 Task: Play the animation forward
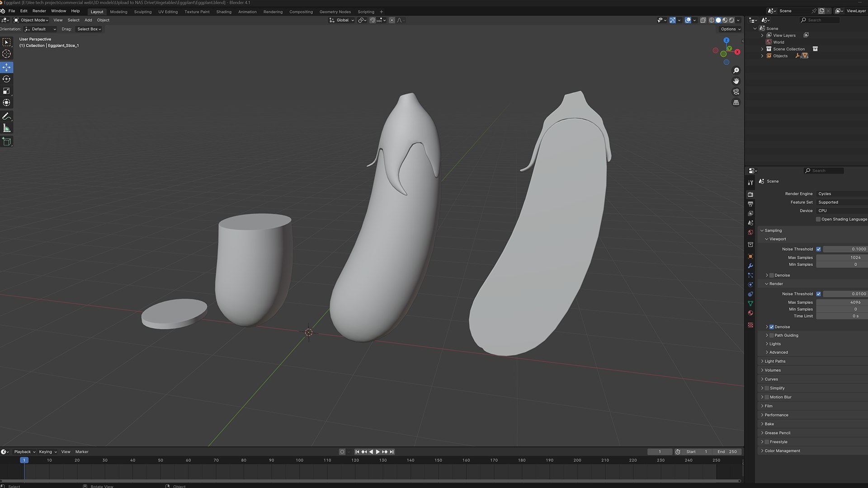pyautogui.click(x=378, y=452)
